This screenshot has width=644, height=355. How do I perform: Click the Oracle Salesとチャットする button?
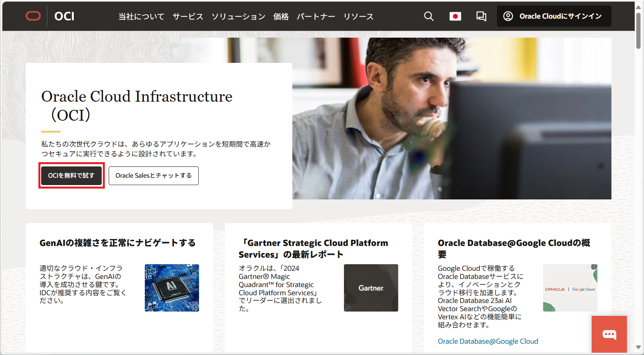pos(154,175)
